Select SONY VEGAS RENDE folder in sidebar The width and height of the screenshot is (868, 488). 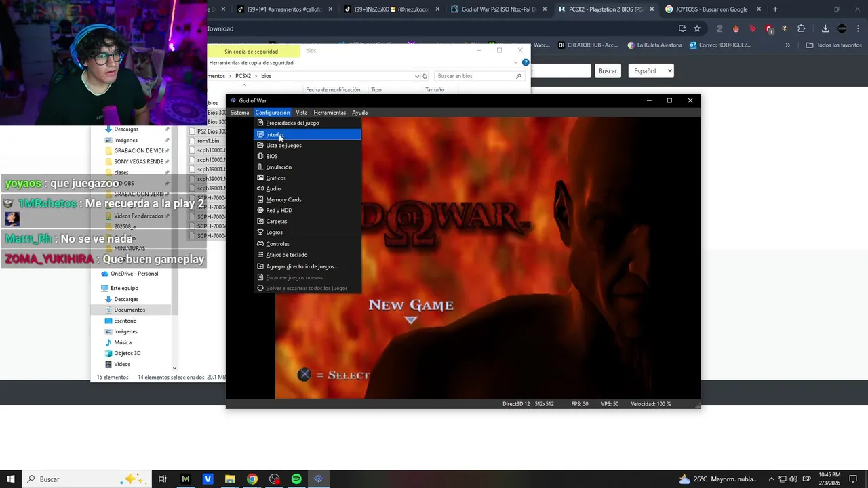click(x=138, y=162)
